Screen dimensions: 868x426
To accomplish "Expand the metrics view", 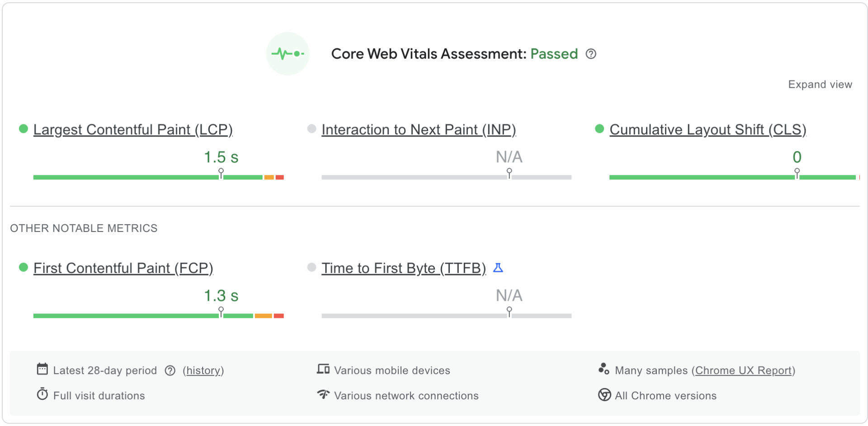I will (820, 85).
